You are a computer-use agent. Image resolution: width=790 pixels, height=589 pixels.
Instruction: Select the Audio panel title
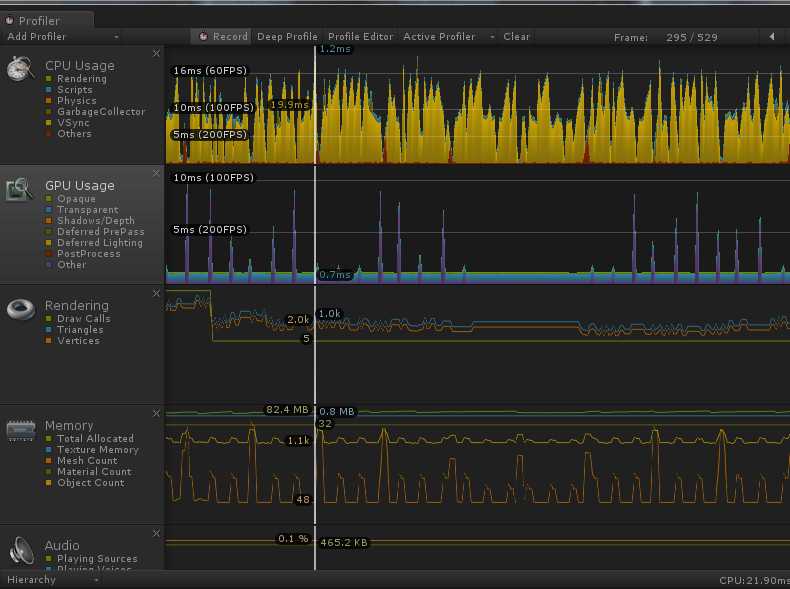click(62, 545)
